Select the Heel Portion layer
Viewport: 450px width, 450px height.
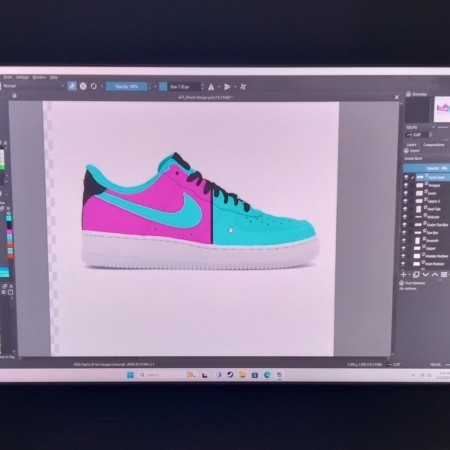tap(430, 264)
